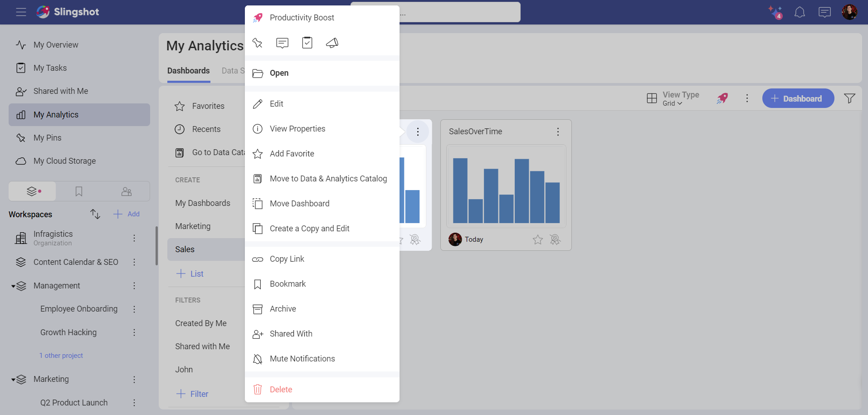
Task: Open Employee Onboarding options menu
Action: (x=134, y=309)
